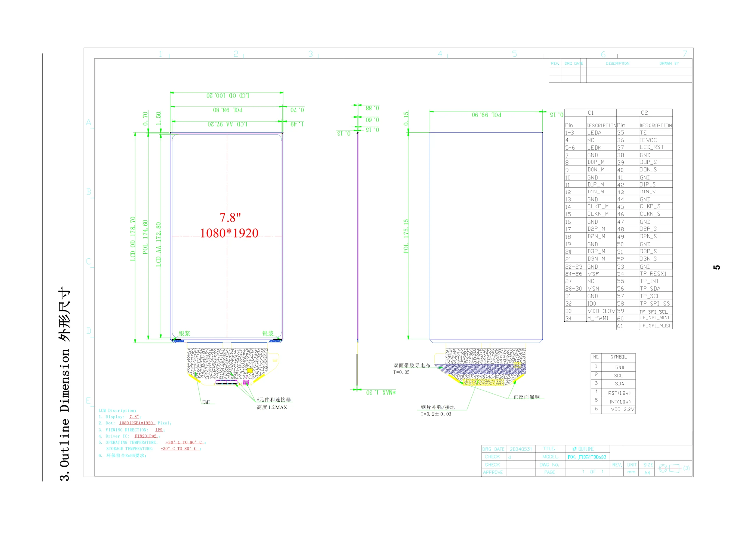The width and height of the screenshot is (756, 535).
Task: Select the "T=0.2±0.03" thickness note
Action: [x=436, y=414]
